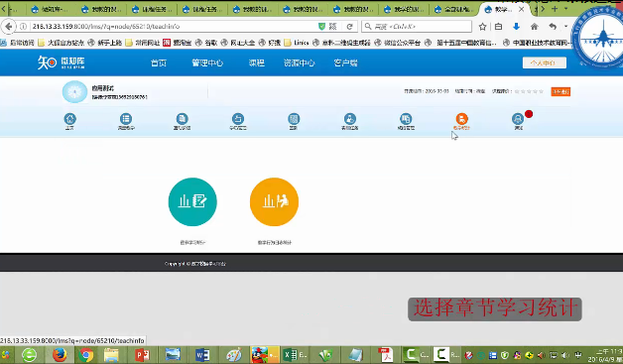Open the document page icon in course navigation
The image size is (623, 364).
pos(182,119)
